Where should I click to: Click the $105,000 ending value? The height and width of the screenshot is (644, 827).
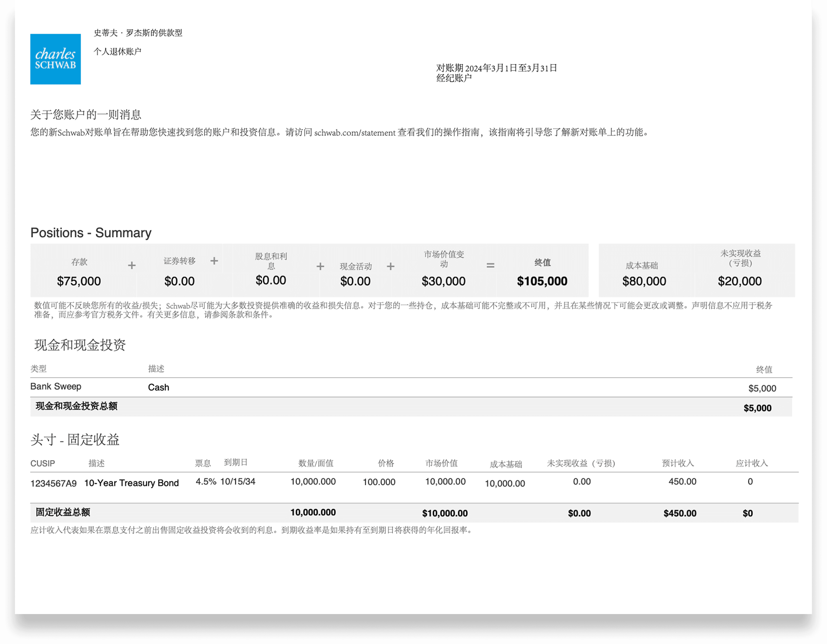pyautogui.click(x=542, y=281)
